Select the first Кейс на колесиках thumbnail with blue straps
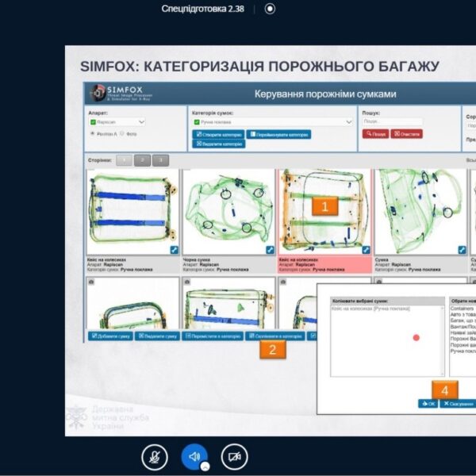 click(x=133, y=212)
